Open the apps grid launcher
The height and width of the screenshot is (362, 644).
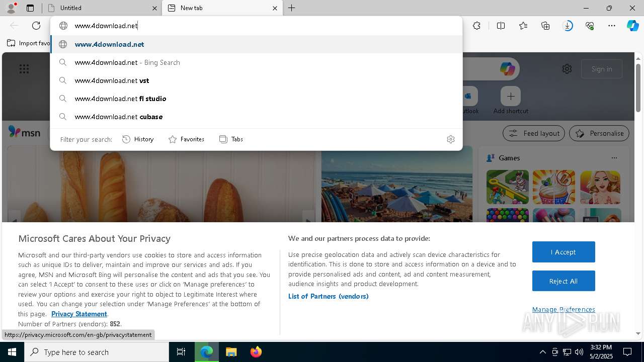[24, 69]
